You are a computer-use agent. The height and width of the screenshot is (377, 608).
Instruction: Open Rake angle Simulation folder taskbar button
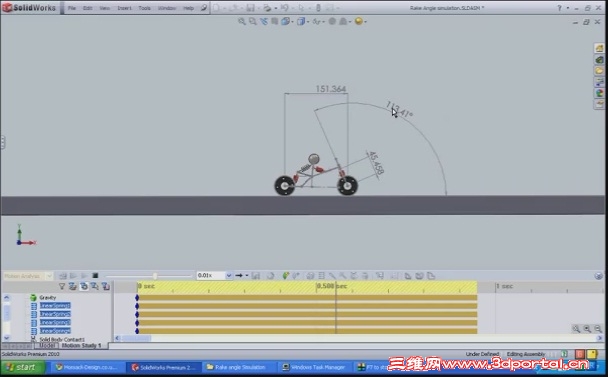[x=239, y=367]
